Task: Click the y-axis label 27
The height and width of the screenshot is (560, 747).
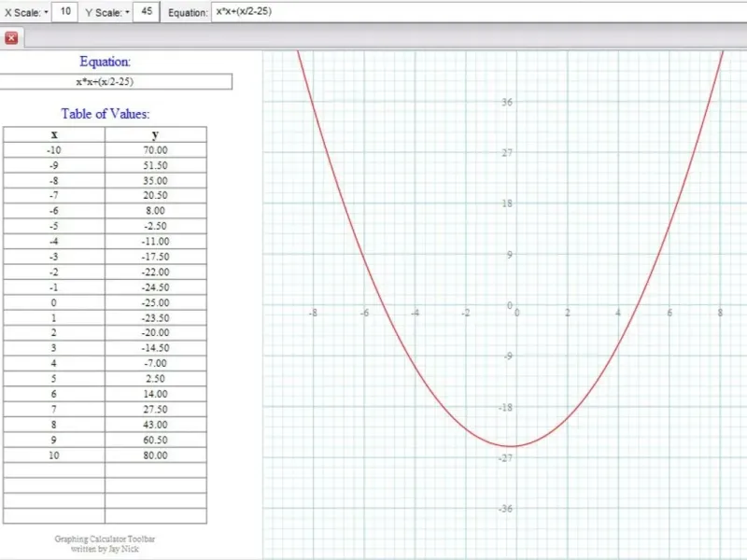Action: click(507, 153)
